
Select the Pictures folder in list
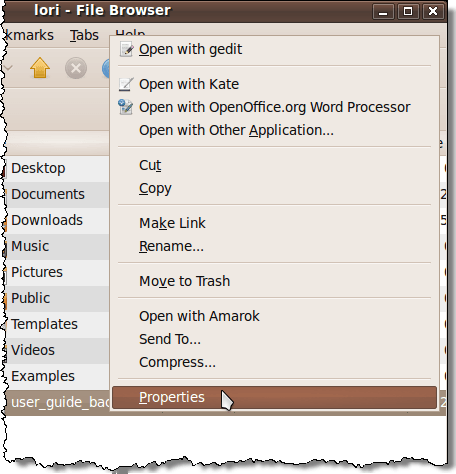click(x=57, y=272)
